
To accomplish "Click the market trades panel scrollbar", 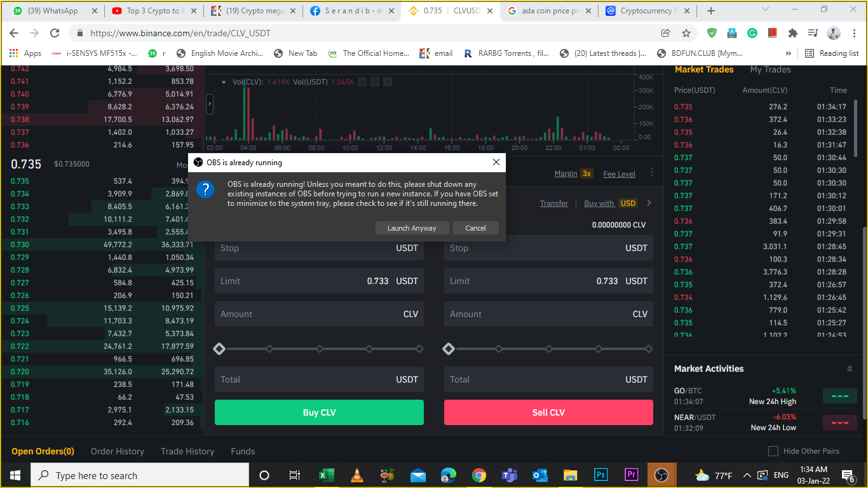I will tap(855, 128).
